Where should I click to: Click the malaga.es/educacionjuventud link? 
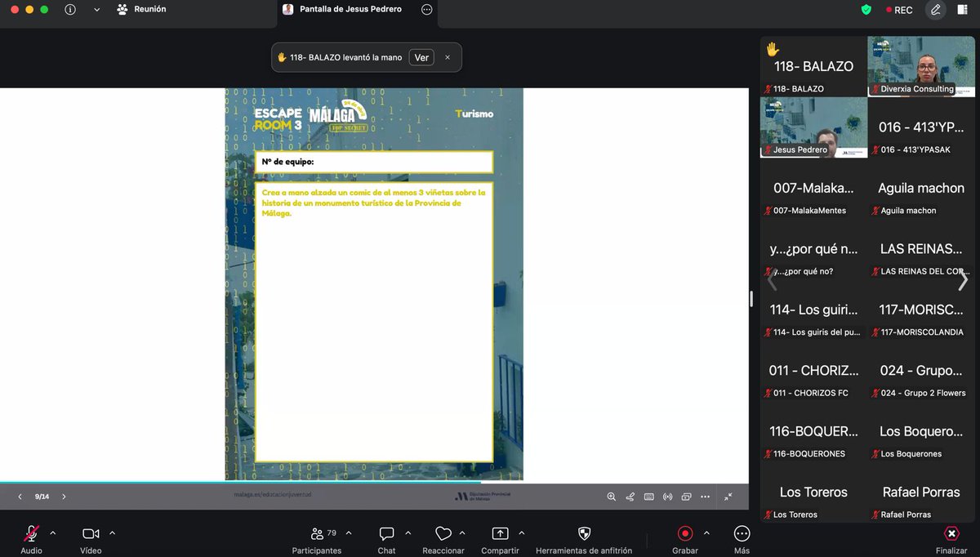tap(272, 495)
